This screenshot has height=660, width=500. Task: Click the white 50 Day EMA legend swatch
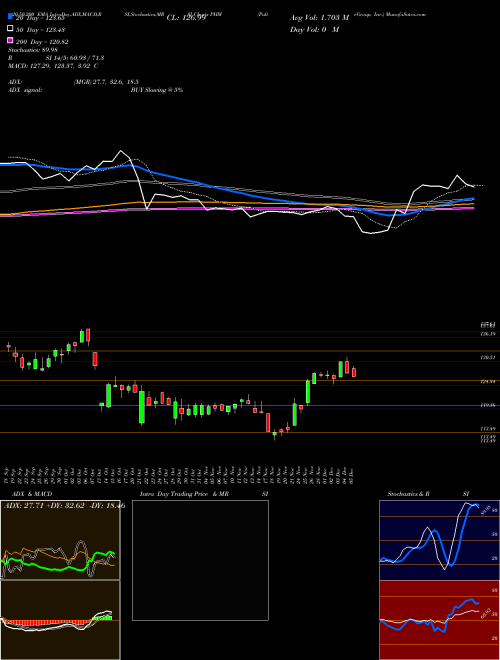pyautogui.click(x=11, y=29)
